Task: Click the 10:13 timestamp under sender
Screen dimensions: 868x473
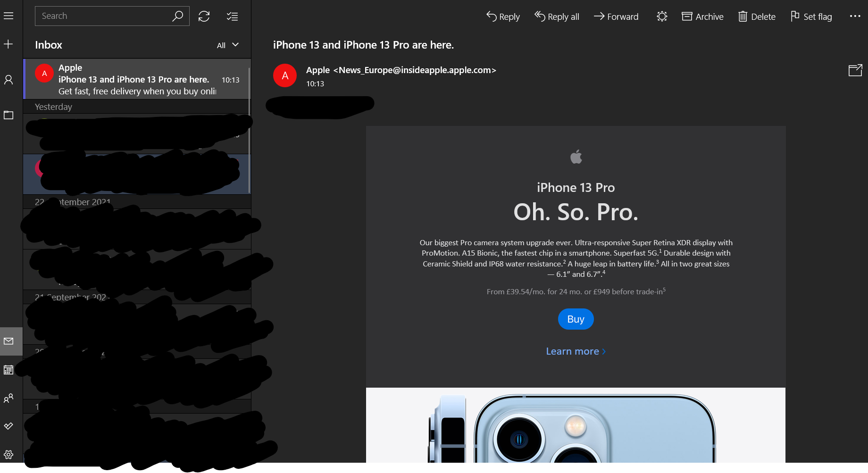Action: tap(315, 84)
